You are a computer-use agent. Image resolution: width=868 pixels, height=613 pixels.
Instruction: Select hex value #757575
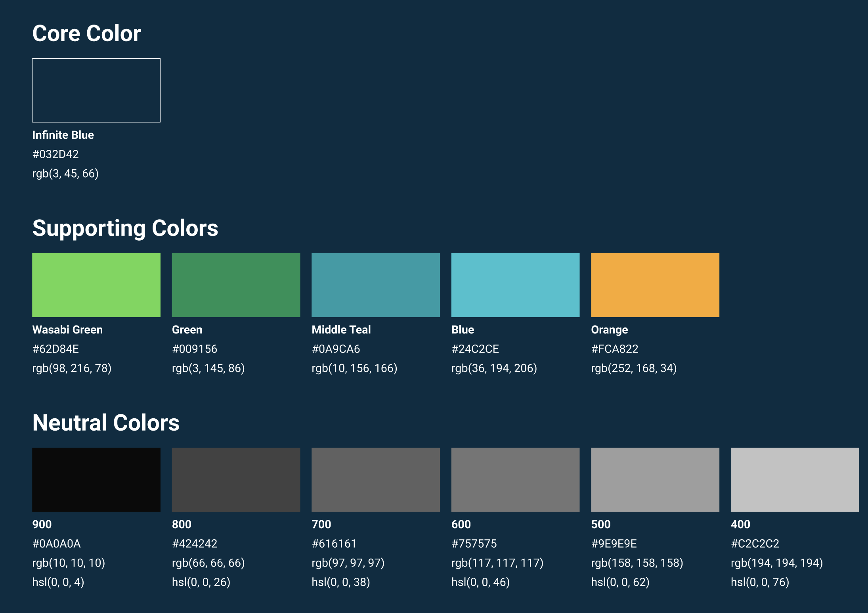tap(474, 544)
